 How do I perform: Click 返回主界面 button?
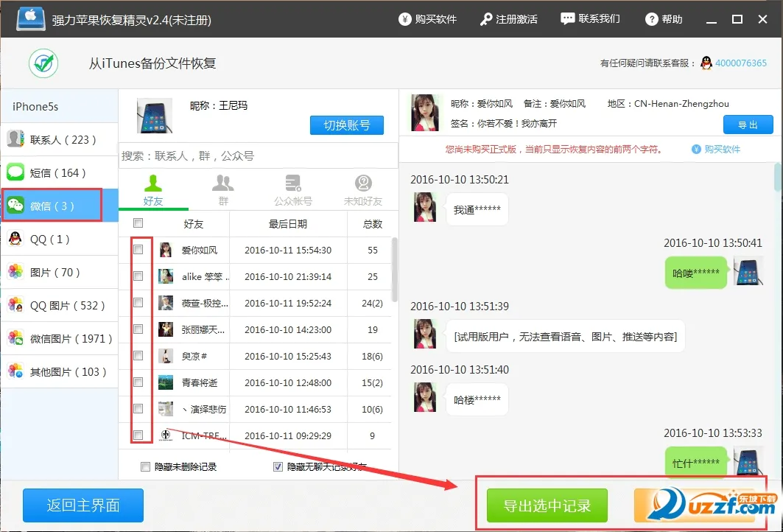tap(83, 505)
